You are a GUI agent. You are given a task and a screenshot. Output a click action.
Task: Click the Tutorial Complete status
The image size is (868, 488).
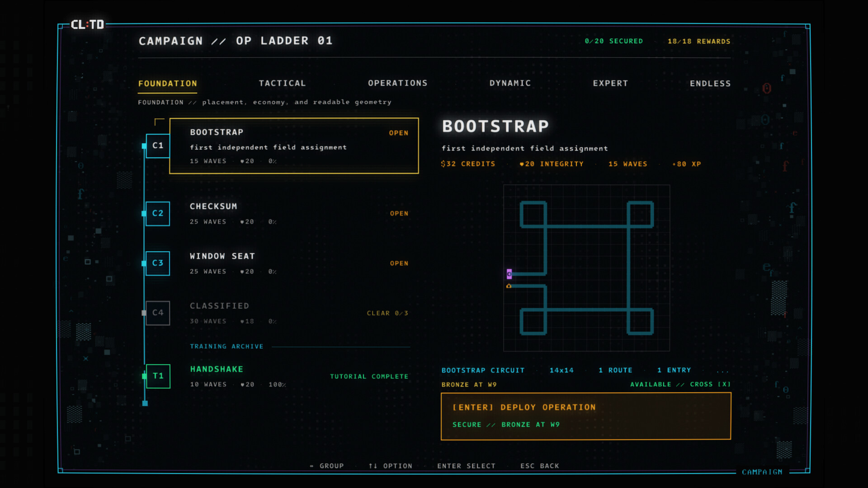pos(369,376)
